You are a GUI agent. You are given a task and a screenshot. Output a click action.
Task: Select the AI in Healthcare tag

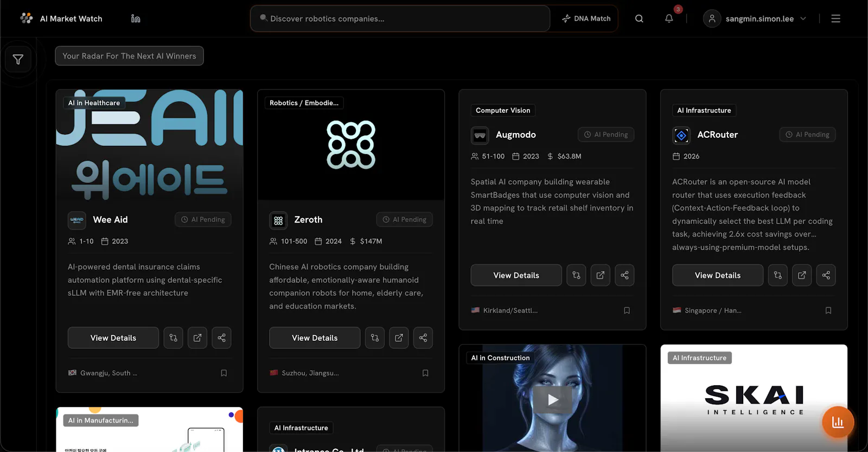[x=94, y=103]
